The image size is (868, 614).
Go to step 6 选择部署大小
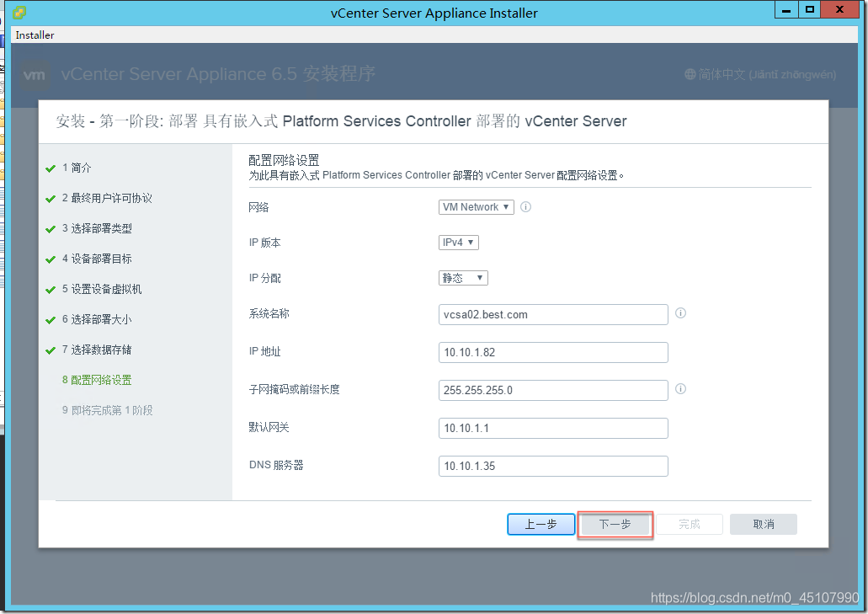(97, 319)
